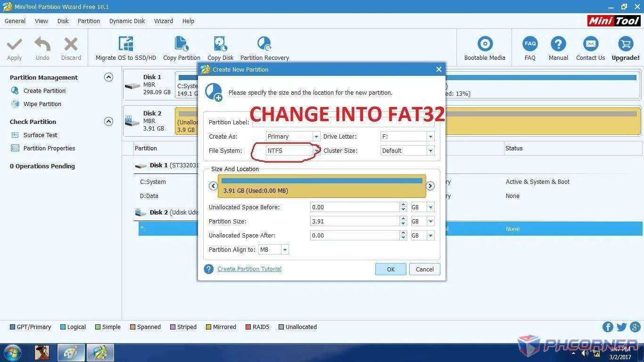Click the Apply checkmark icon

pyautogui.click(x=14, y=45)
